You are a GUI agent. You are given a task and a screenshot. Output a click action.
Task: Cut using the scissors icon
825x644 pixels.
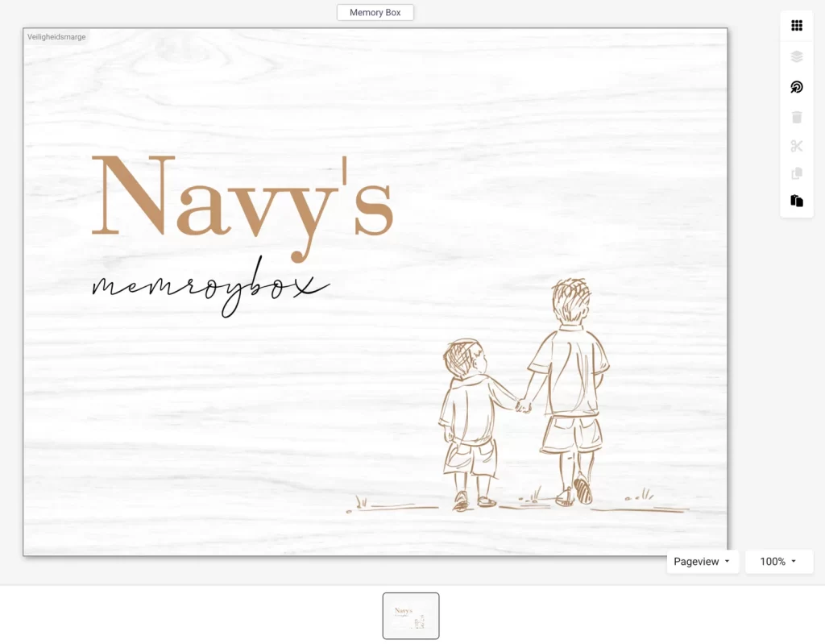(797, 146)
